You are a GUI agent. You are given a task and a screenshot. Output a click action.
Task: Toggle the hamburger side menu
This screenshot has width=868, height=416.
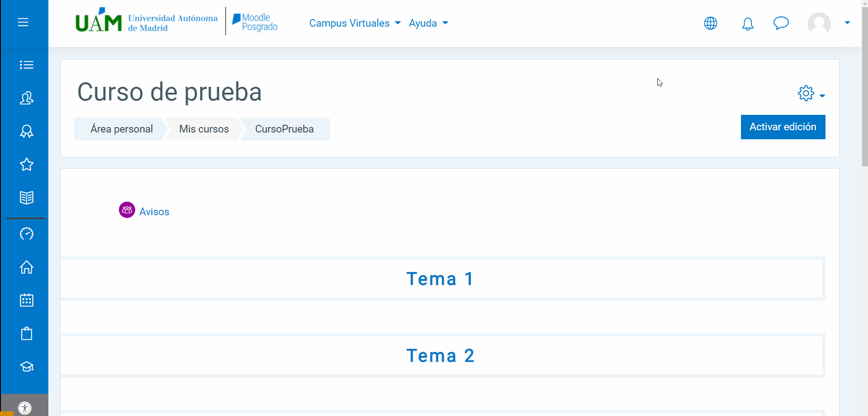(23, 22)
